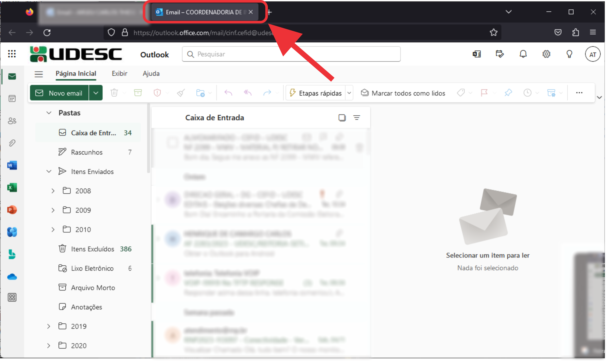The height and width of the screenshot is (364, 607).
Task: Switch to the Exibir tab
Action: pyautogui.click(x=119, y=74)
